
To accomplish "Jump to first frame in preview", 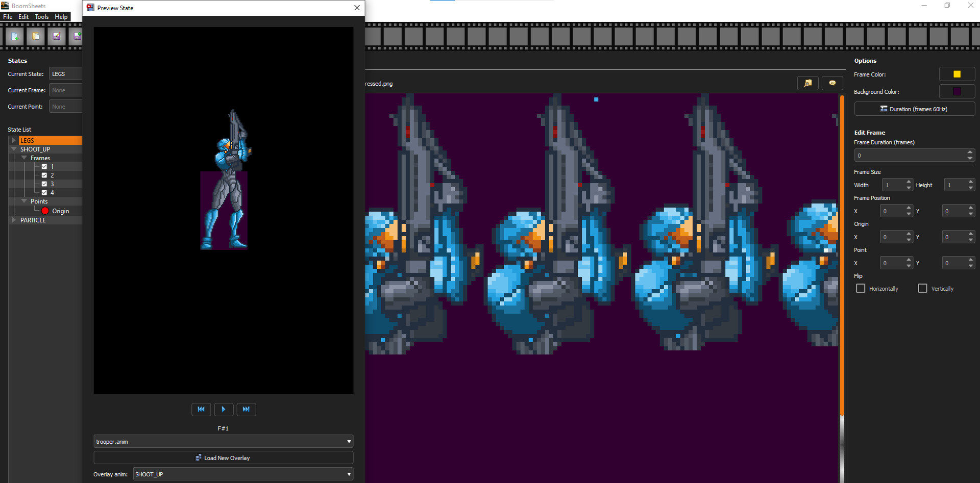I will click(201, 410).
